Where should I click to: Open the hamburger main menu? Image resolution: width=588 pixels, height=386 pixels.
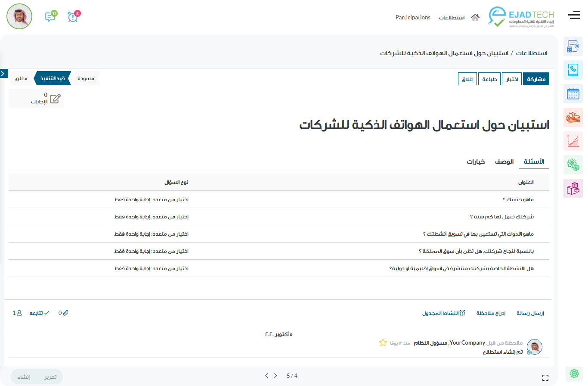[574, 16]
